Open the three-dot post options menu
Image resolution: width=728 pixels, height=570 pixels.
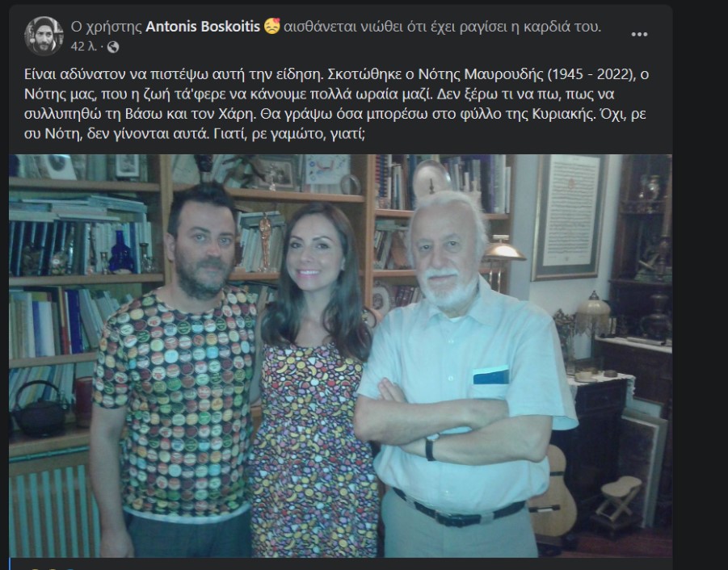click(x=639, y=35)
